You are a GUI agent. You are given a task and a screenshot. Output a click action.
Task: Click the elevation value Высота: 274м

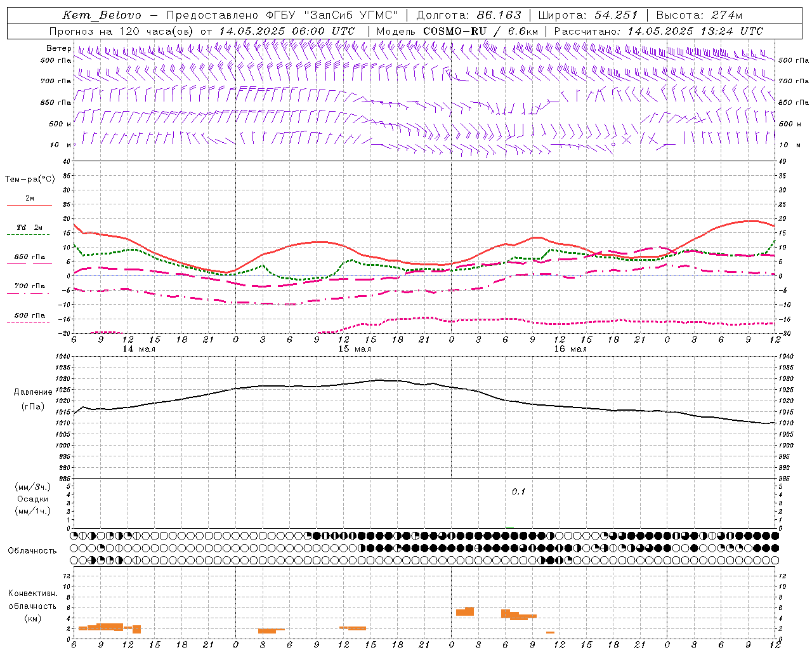[x=699, y=15]
